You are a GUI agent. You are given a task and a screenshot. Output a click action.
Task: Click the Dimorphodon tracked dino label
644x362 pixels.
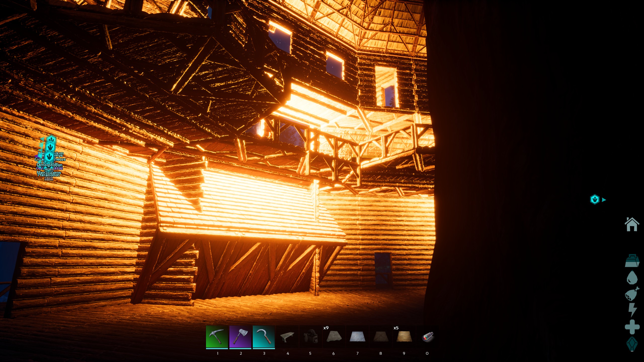(50, 165)
